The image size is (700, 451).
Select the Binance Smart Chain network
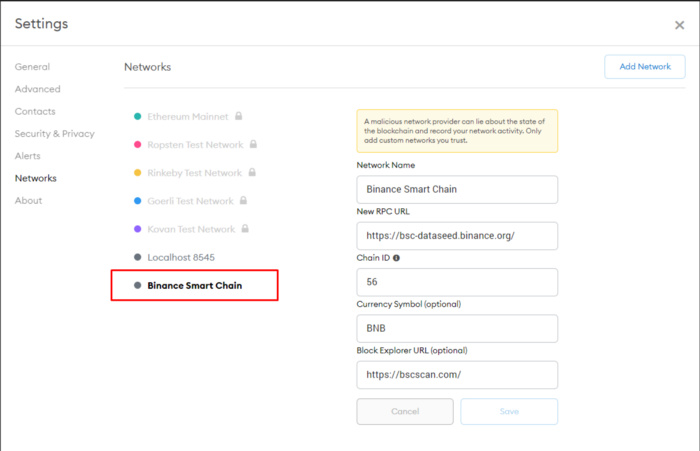pyautogui.click(x=194, y=285)
